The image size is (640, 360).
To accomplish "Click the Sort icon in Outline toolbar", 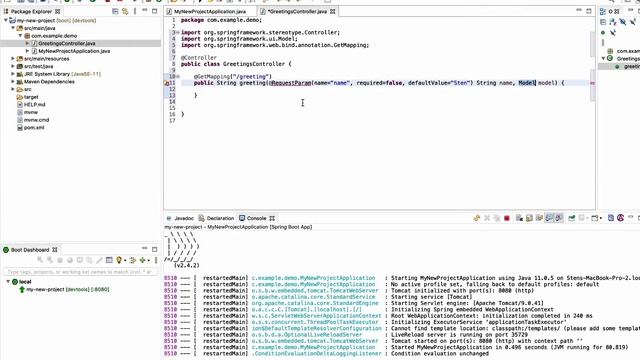I will click(x=613, y=22).
